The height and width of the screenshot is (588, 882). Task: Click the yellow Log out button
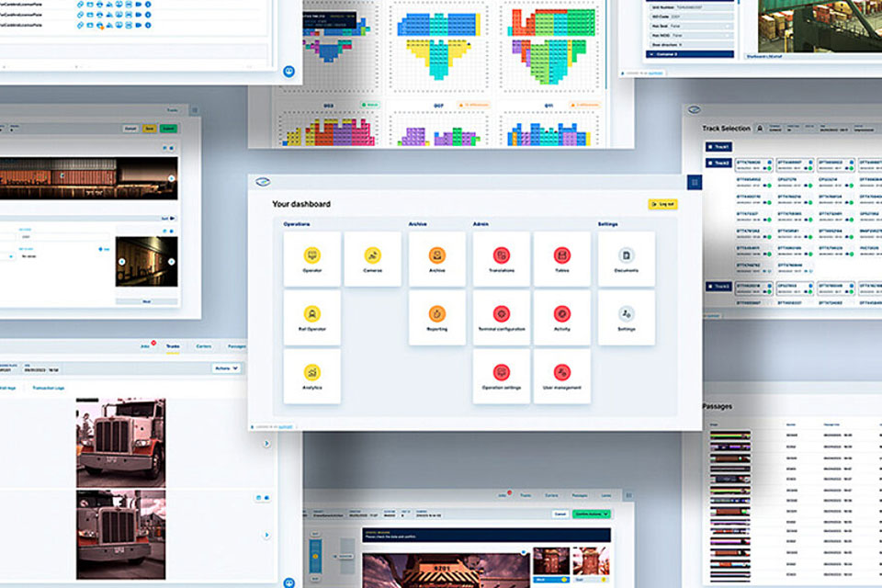coord(662,204)
